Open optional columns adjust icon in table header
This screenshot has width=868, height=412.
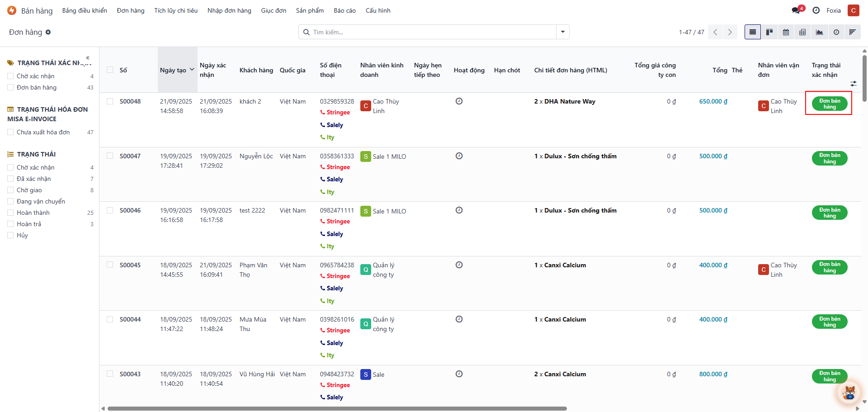pos(853,84)
